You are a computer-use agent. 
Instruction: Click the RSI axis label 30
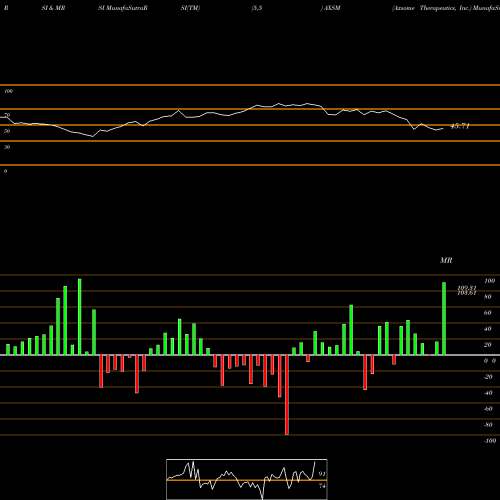click(7, 147)
